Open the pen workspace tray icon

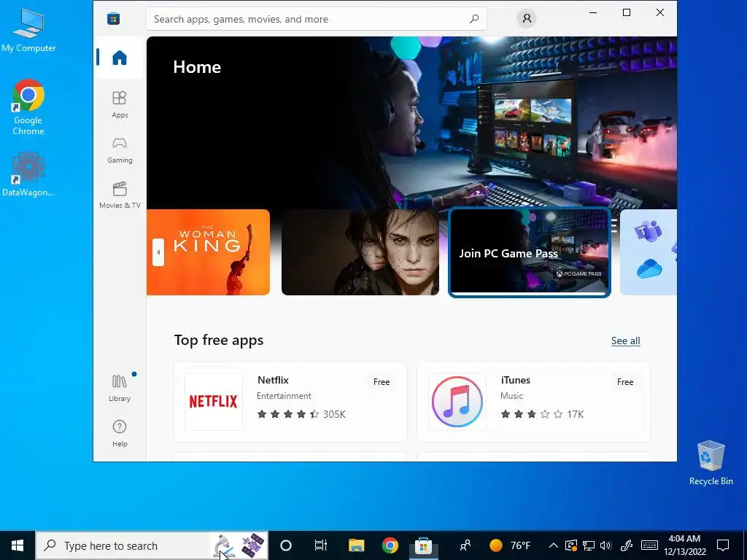click(x=627, y=545)
